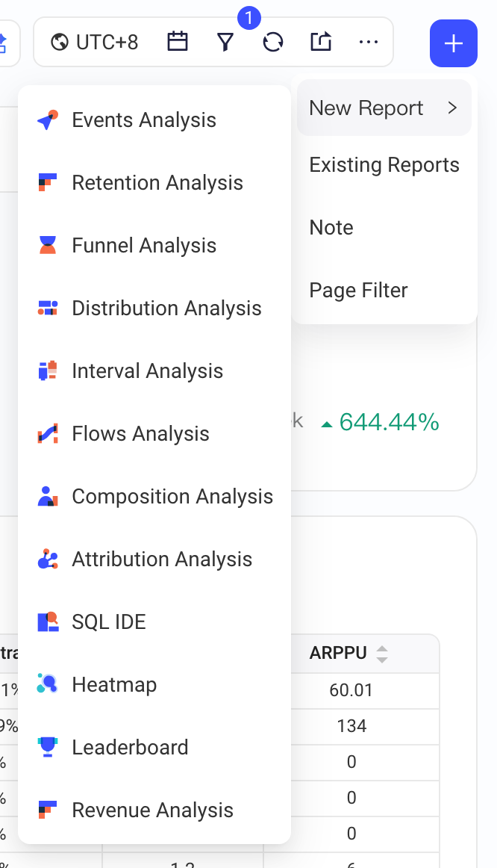Click the Heatmap icon

coord(48,684)
